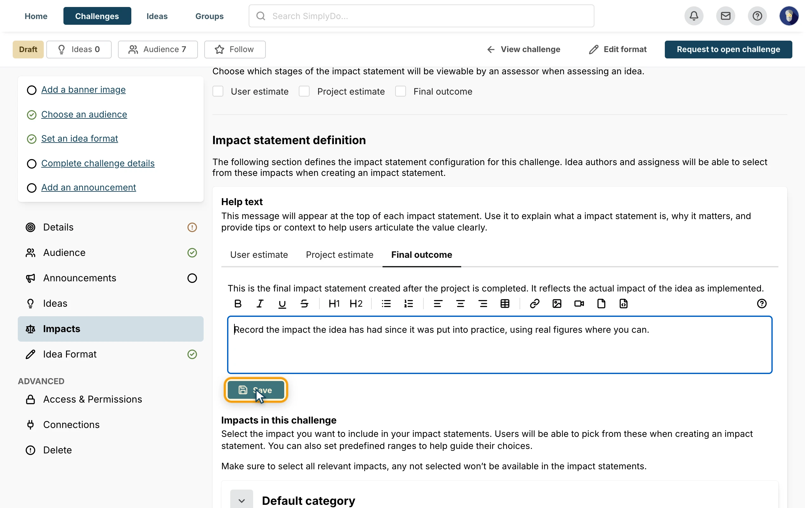Toggle bold formatting in help text editor

(x=238, y=304)
